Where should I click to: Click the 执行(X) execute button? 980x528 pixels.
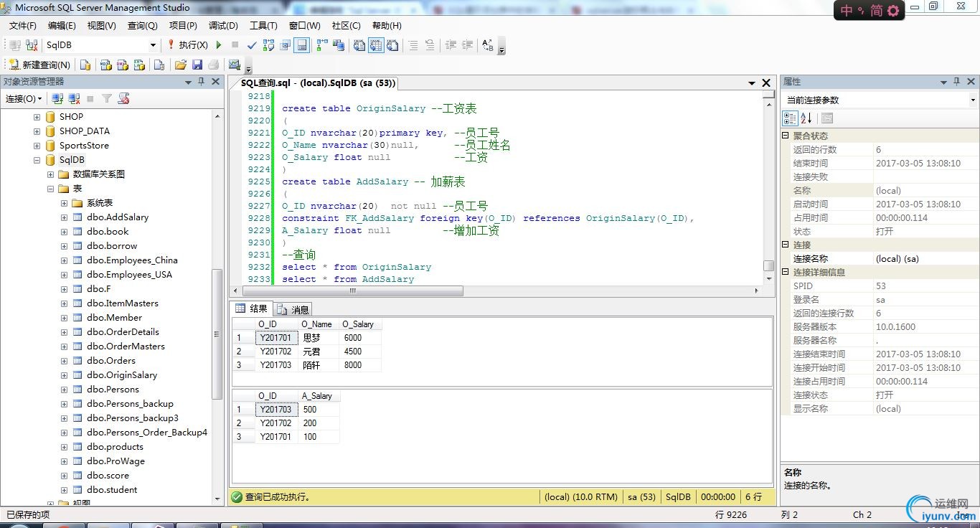(187, 45)
